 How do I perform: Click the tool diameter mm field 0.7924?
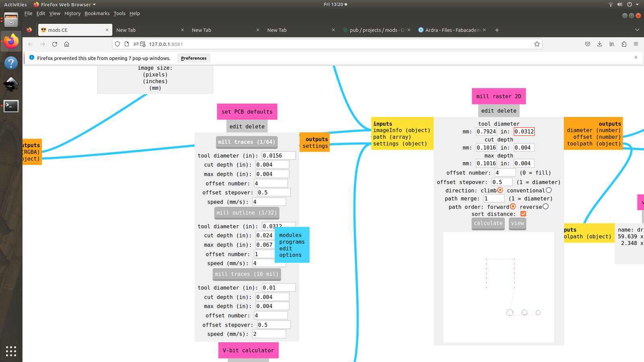click(486, 132)
